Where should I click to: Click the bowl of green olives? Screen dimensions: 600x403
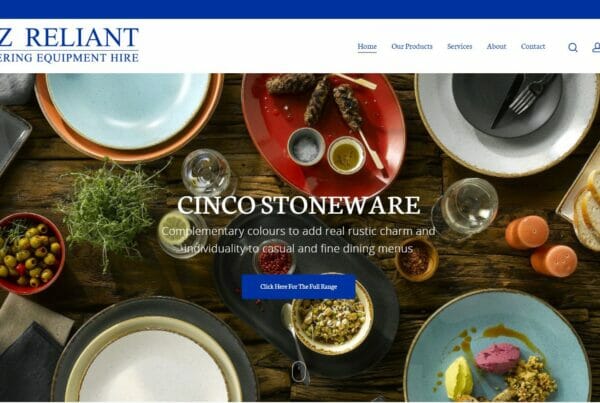30,254
